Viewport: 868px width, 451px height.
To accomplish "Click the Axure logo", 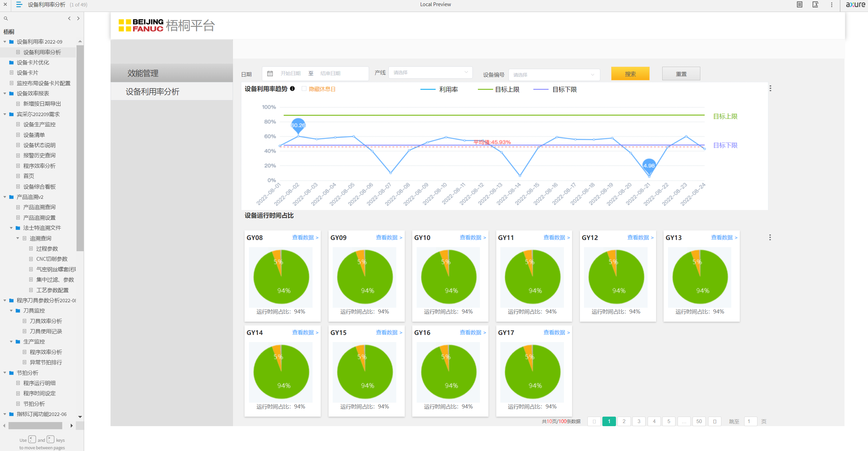I will click(855, 4).
